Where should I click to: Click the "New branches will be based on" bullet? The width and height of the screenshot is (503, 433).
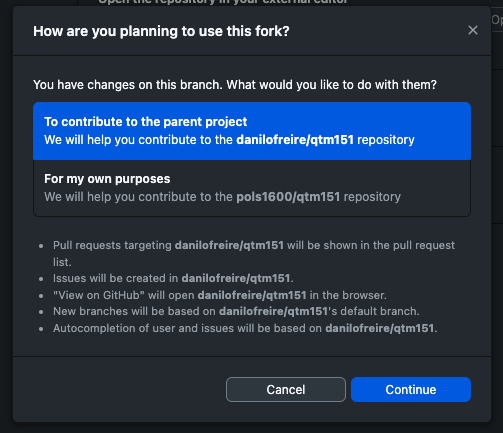(x=236, y=311)
